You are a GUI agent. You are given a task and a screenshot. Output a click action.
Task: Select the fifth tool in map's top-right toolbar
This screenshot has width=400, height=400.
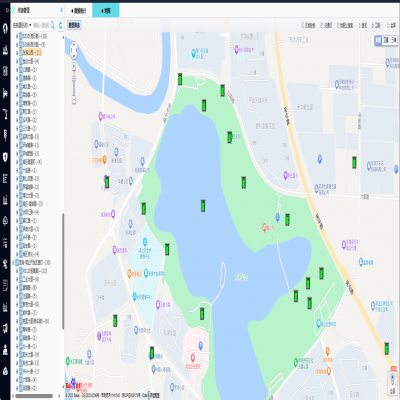(x=377, y=25)
